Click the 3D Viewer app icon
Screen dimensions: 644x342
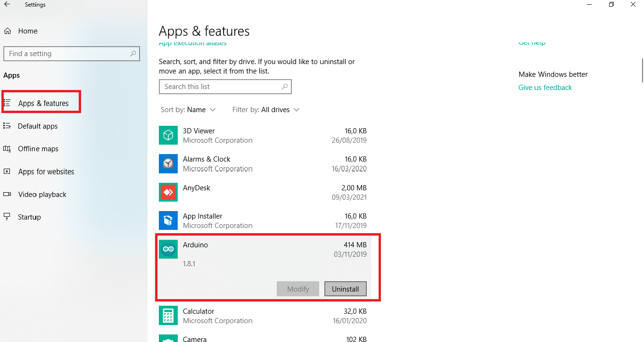click(168, 136)
